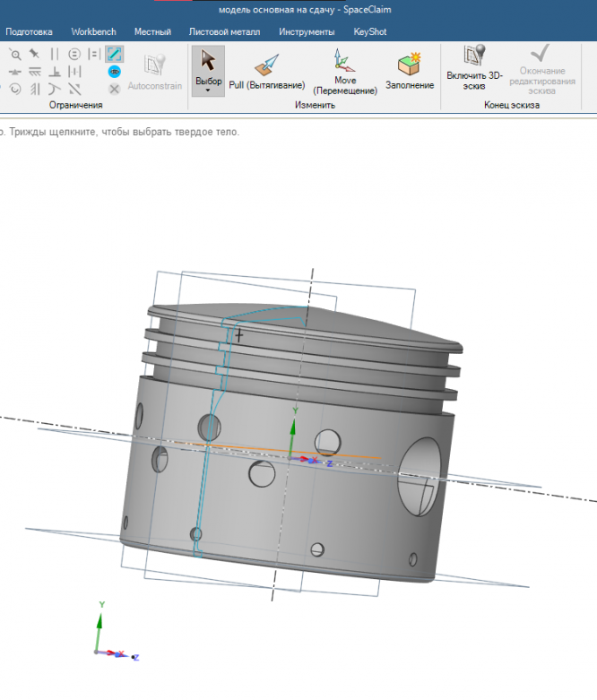The height and width of the screenshot is (700, 597).
Task: Click the Autoconstrain tool
Action: click(154, 73)
